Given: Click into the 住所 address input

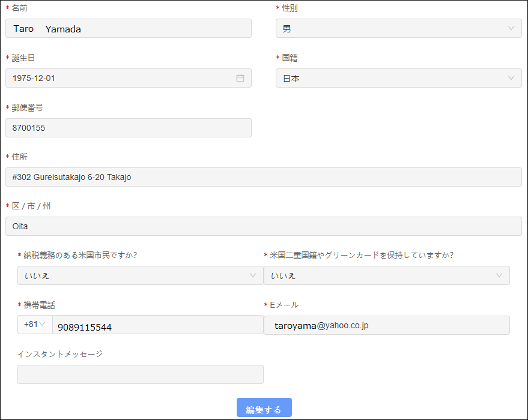Looking at the screenshot, I should click(x=263, y=177).
